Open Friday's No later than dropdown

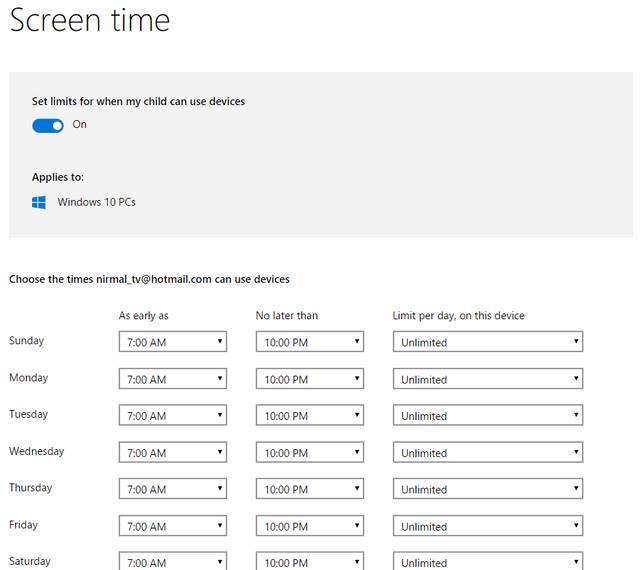(x=310, y=526)
